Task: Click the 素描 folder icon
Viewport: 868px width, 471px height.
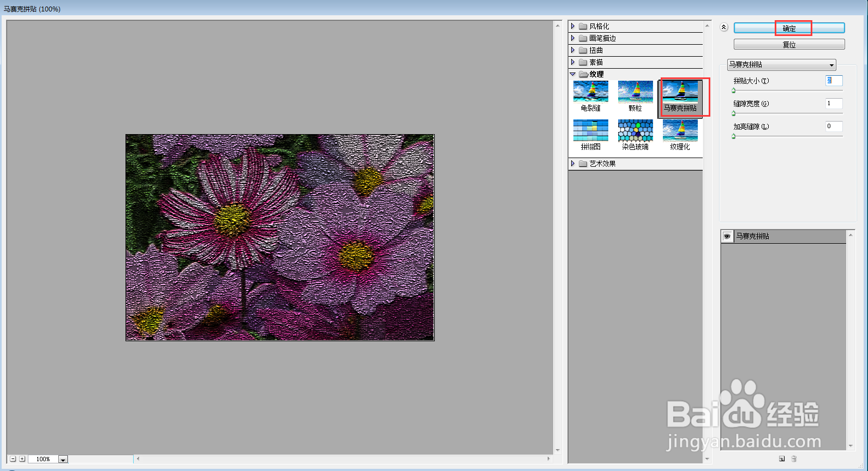Action: pyautogui.click(x=583, y=62)
